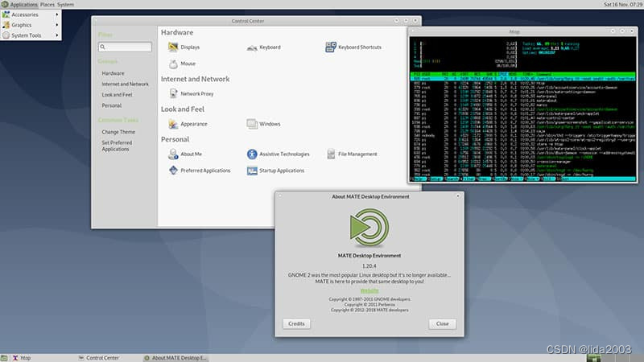
Task: Open Assistive Technologies icon
Action: pyautogui.click(x=252, y=154)
